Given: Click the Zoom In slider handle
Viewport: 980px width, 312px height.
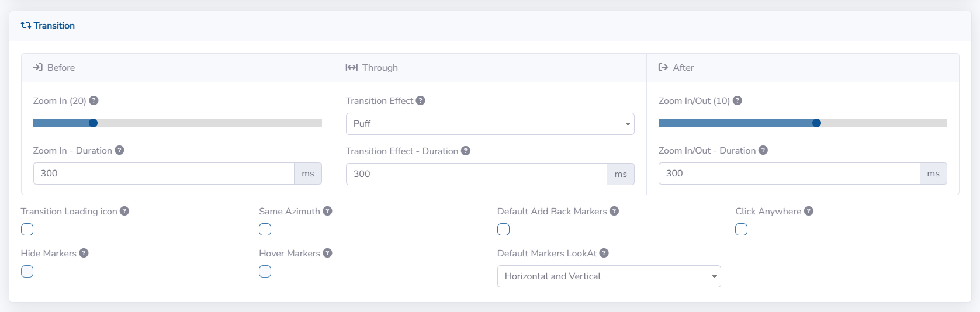Looking at the screenshot, I should 93,123.
